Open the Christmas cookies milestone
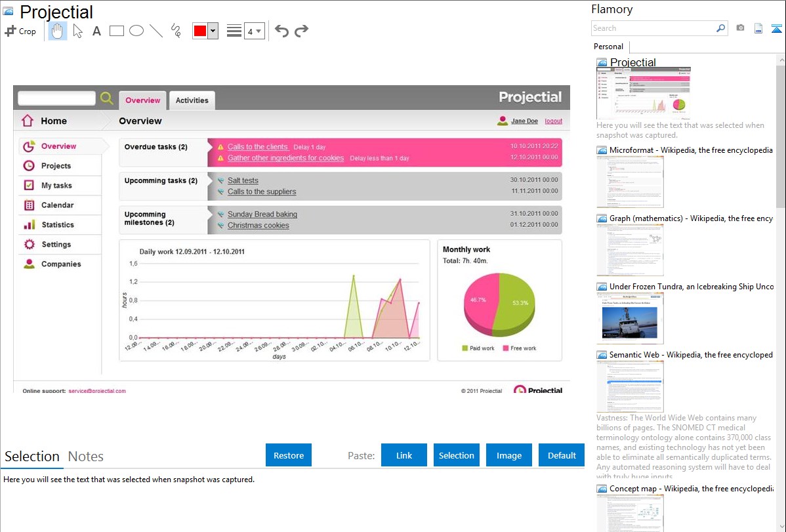 (258, 225)
